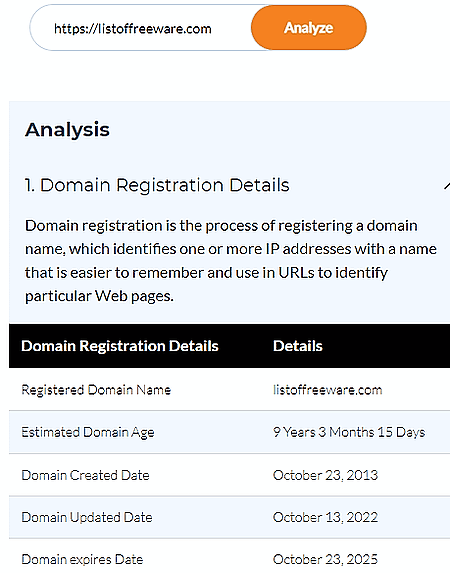Select the Domain Created Date label
This screenshot has height=573, width=450.
click(85, 475)
